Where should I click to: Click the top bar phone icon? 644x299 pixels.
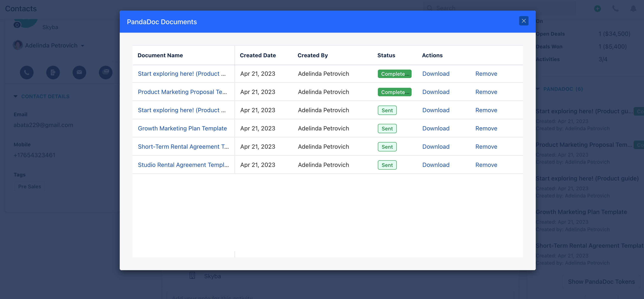pos(615,8)
